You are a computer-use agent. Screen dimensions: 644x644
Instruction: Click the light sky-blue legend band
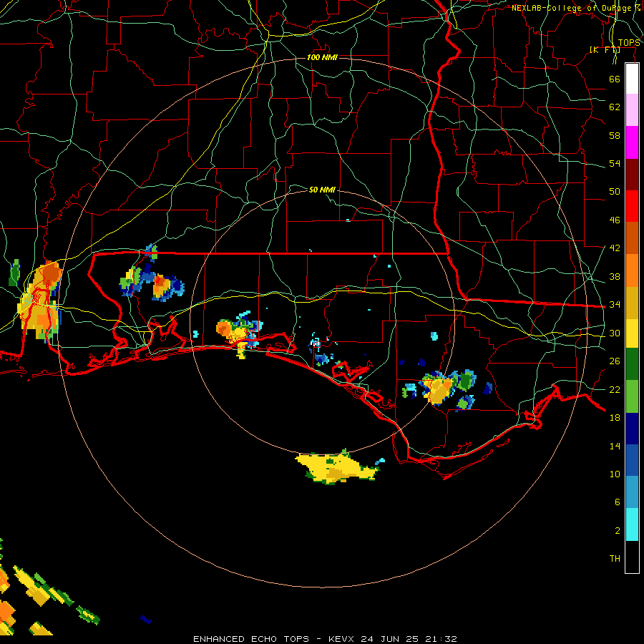tap(632, 492)
